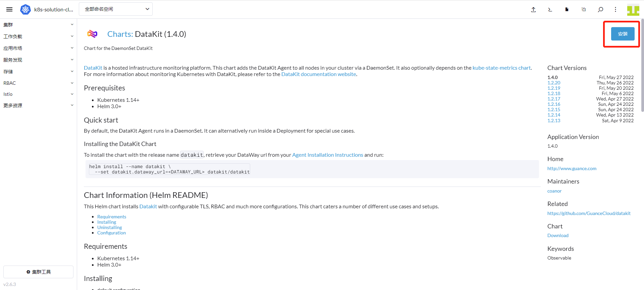Select chart version 1.2.17

pos(554,99)
